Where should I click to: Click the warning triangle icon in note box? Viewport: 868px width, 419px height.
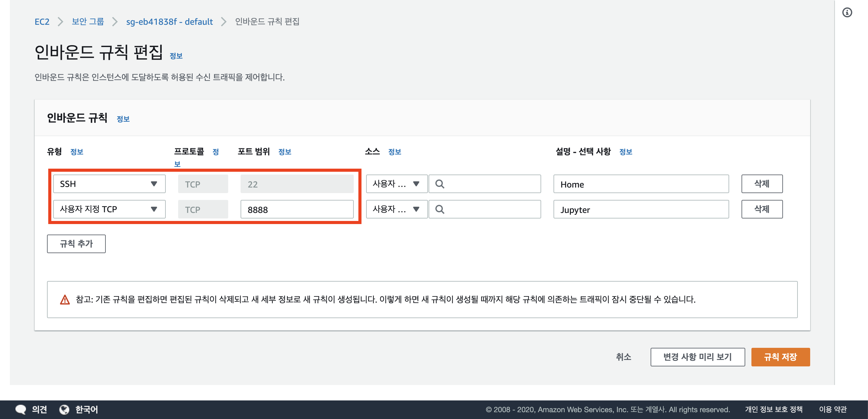pyautogui.click(x=65, y=299)
